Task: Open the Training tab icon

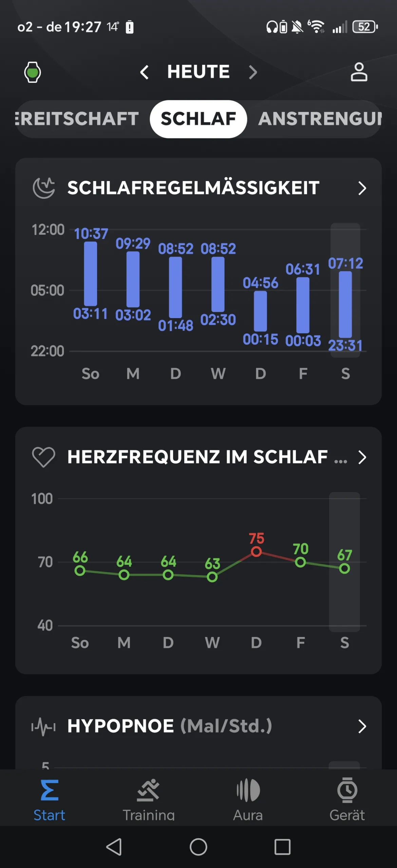Action: [x=148, y=790]
